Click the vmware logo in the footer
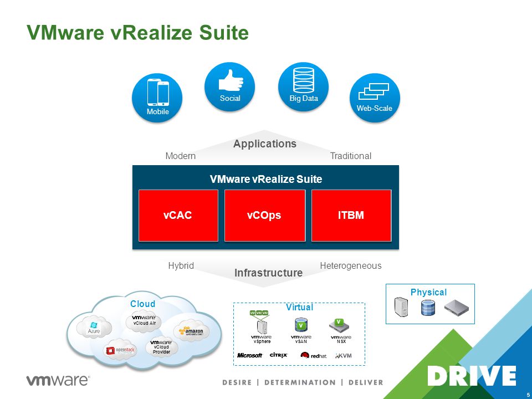Viewport: 532px width, 399px height. 58,380
